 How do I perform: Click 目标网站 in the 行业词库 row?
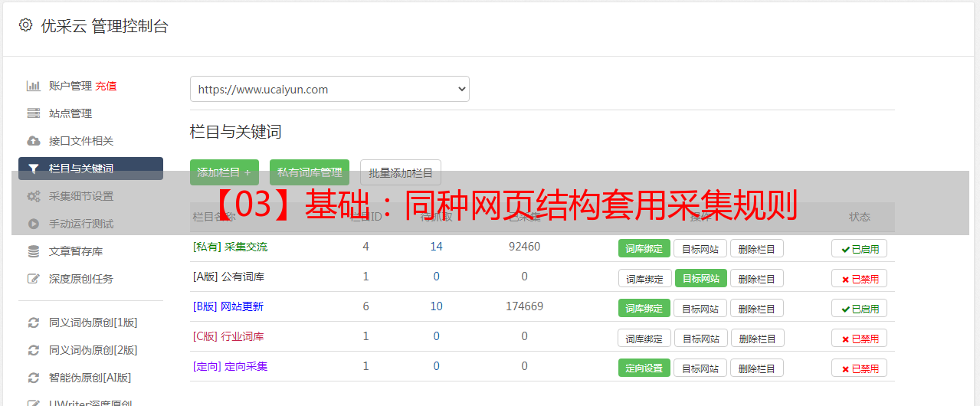(x=701, y=338)
